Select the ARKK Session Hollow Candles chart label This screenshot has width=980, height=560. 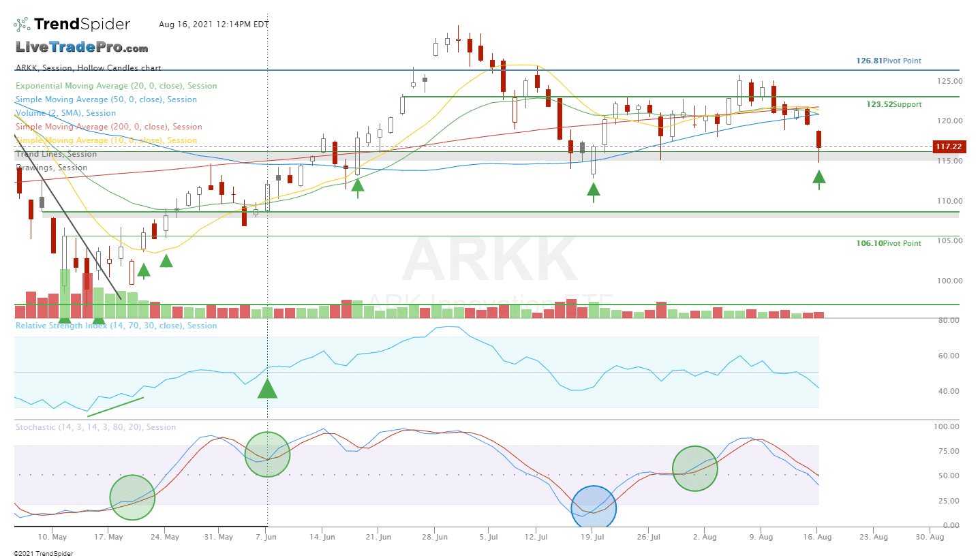pyautogui.click(x=87, y=68)
